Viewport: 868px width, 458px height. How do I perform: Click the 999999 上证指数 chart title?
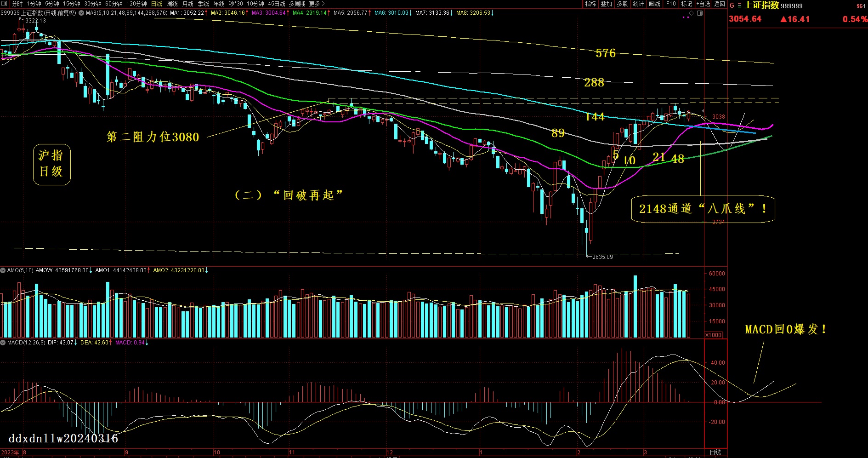[38, 13]
